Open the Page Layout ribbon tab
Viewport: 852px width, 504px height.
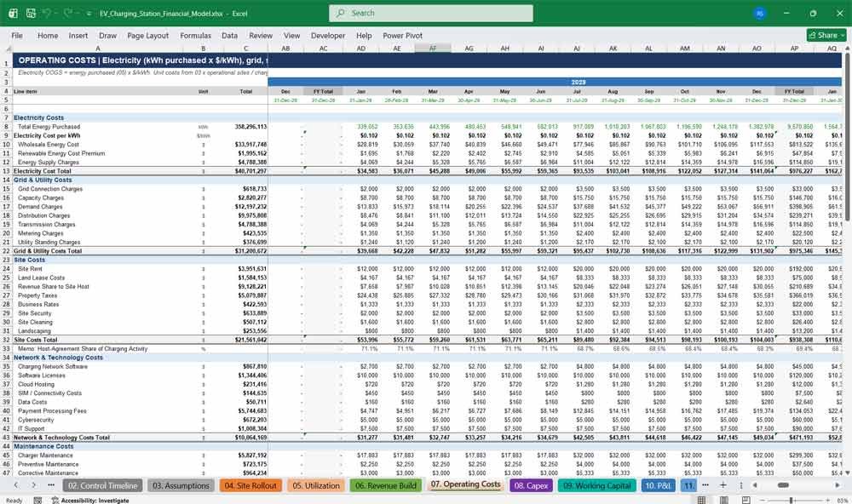[x=147, y=35]
